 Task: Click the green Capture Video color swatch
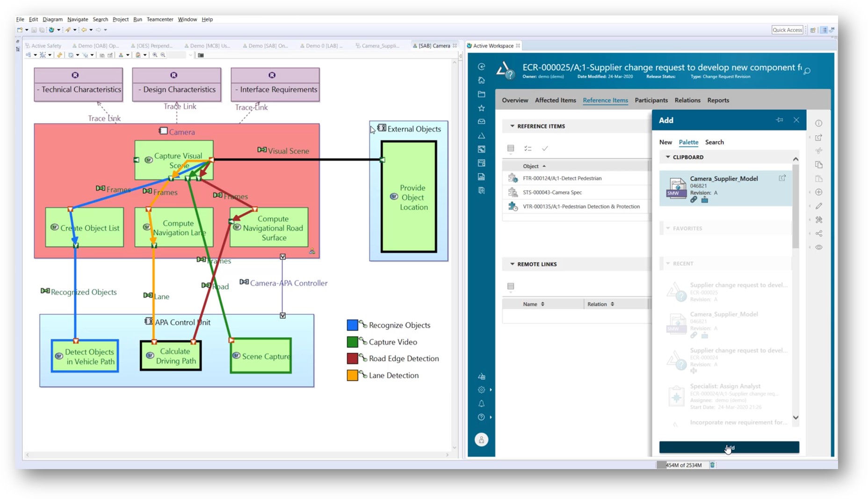click(x=353, y=341)
